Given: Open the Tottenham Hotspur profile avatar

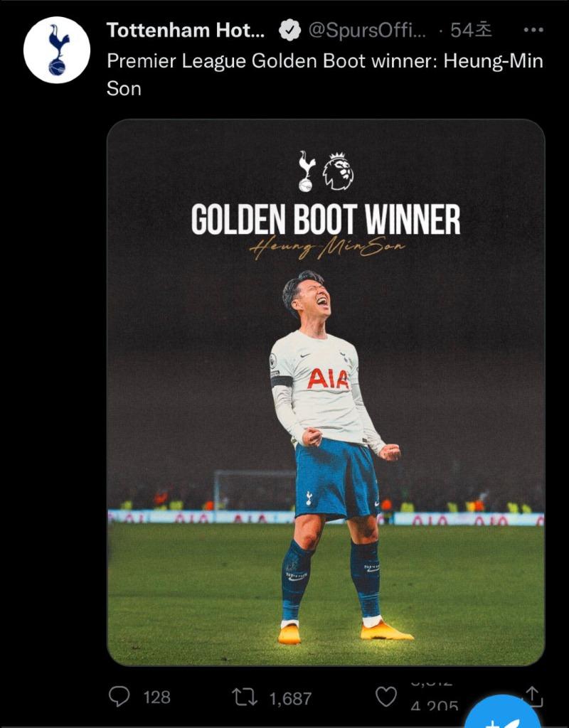Looking at the screenshot, I should tap(57, 50).
